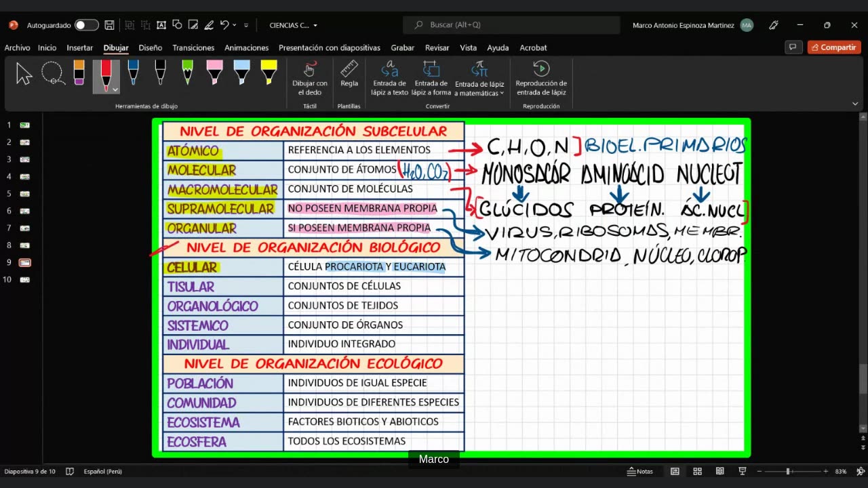
Task: Click zoom out minus button
Action: (x=760, y=471)
